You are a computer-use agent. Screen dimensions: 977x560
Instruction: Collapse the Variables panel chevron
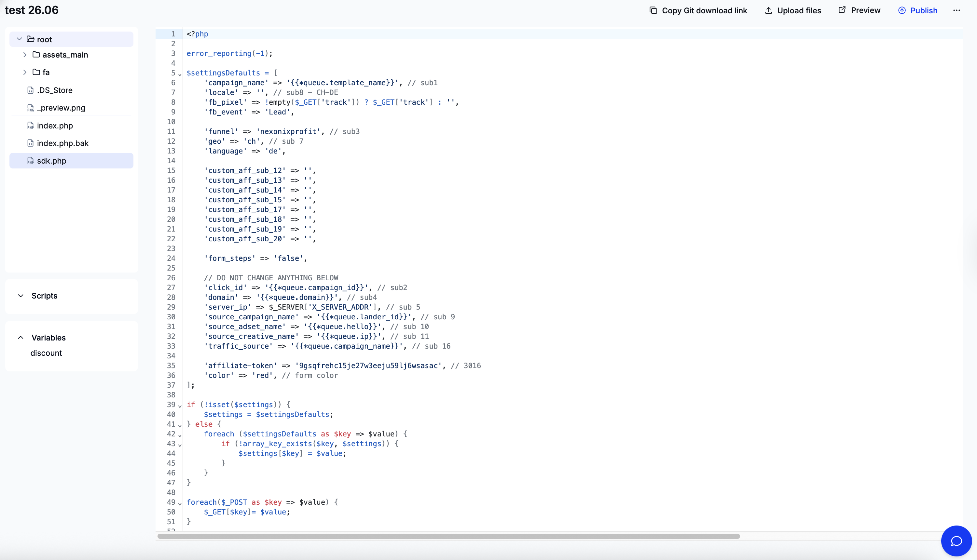point(21,337)
